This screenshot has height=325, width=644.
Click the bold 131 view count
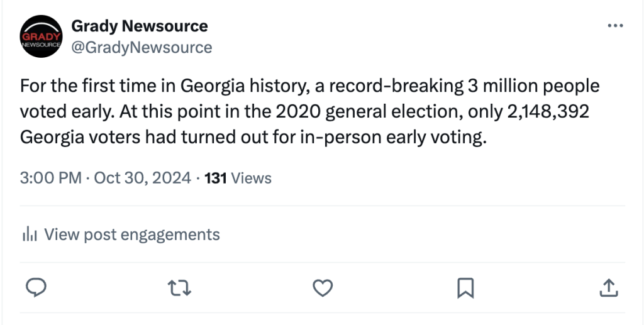[216, 178]
